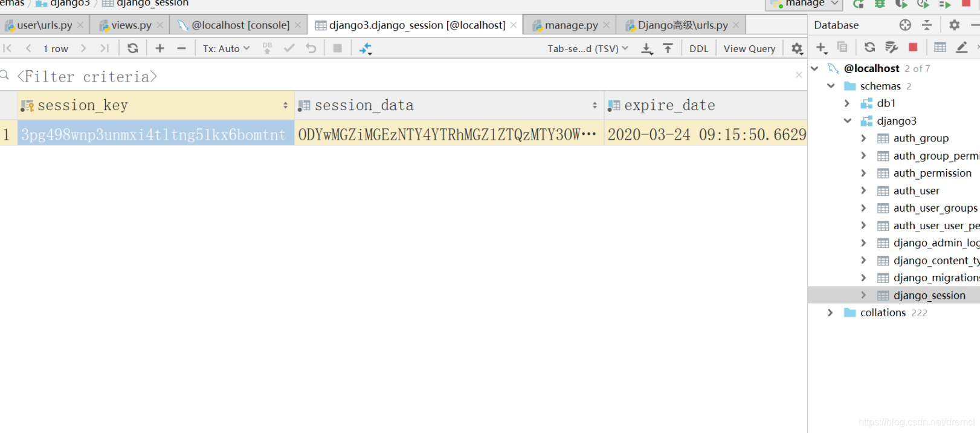Collapse the @localhost data source node
The width and height of the screenshot is (980, 433).
(814, 68)
